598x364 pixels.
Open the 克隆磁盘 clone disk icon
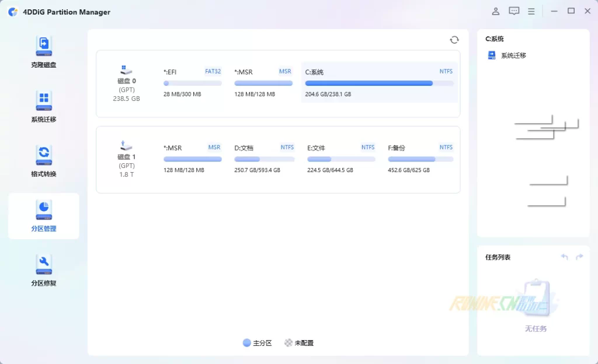(44, 46)
